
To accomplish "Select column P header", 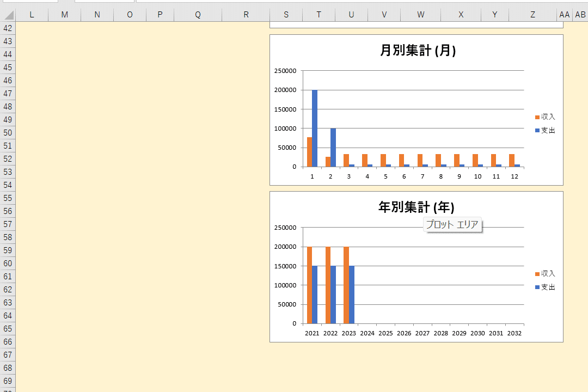I will 160,15.
